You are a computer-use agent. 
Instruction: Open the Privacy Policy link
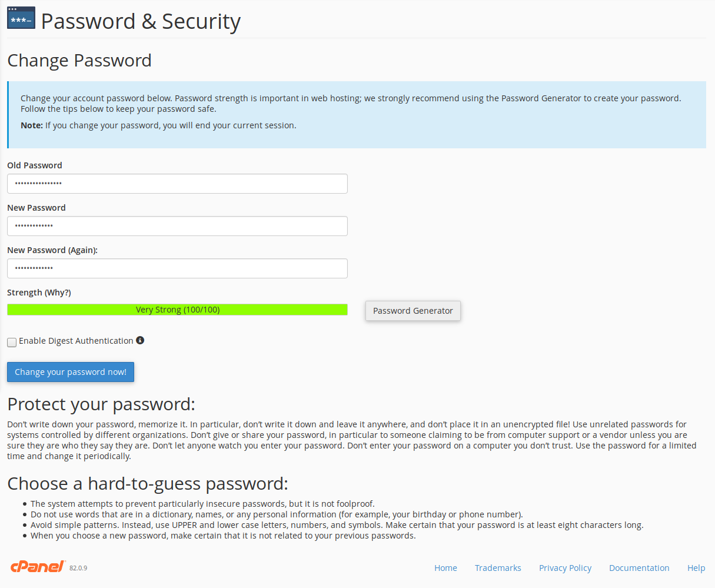(565, 568)
